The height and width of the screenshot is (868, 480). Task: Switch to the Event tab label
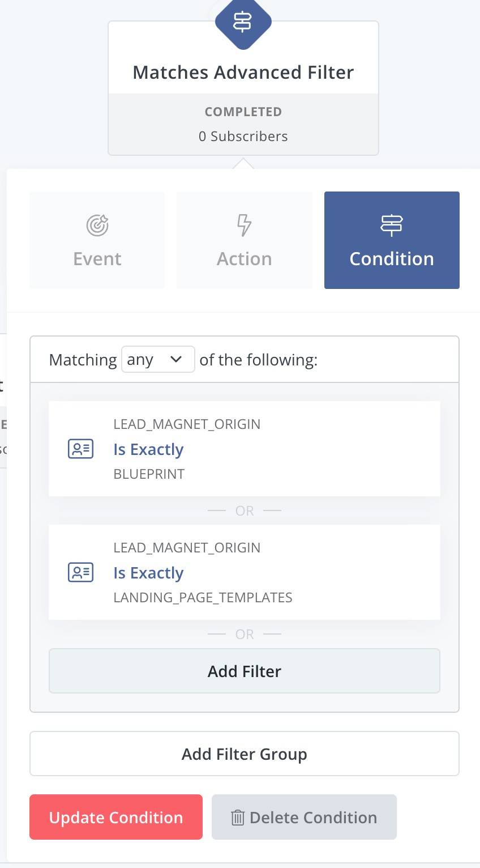pyautogui.click(x=97, y=259)
